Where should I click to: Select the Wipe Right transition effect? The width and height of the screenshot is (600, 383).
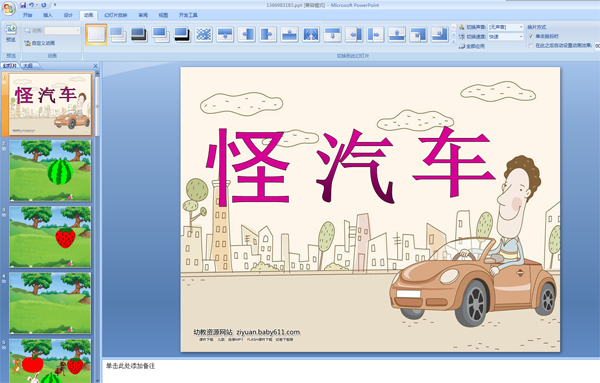[x=268, y=34]
